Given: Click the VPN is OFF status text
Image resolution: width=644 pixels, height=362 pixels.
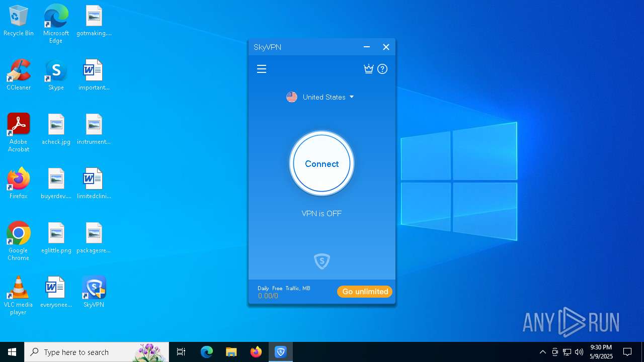Looking at the screenshot, I should (321, 213).
